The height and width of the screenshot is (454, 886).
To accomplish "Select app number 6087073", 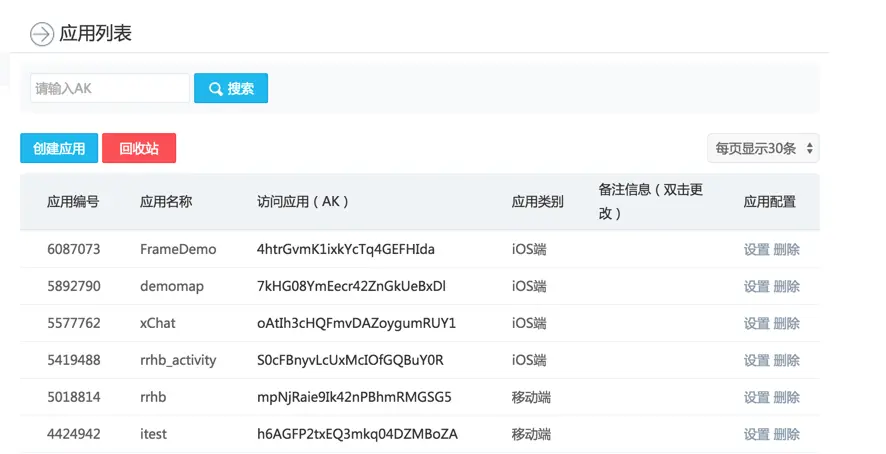I will tap(73, 249).
